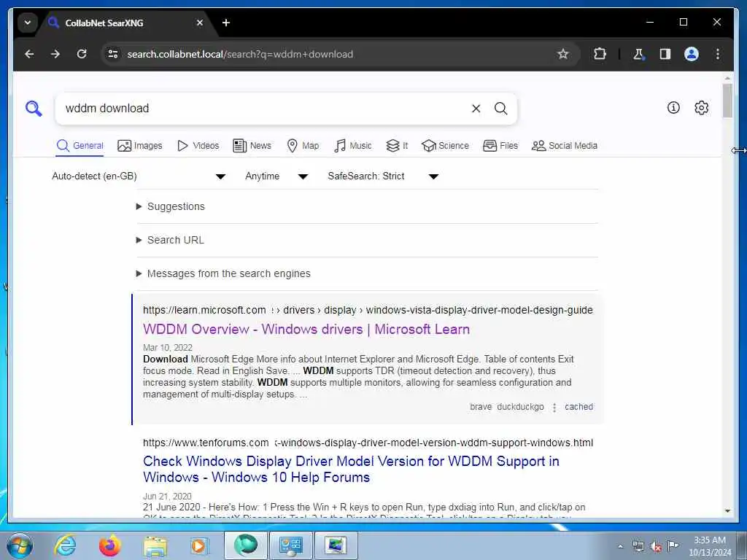Open cached version of Microsoft Learn result

coord(578,407)
